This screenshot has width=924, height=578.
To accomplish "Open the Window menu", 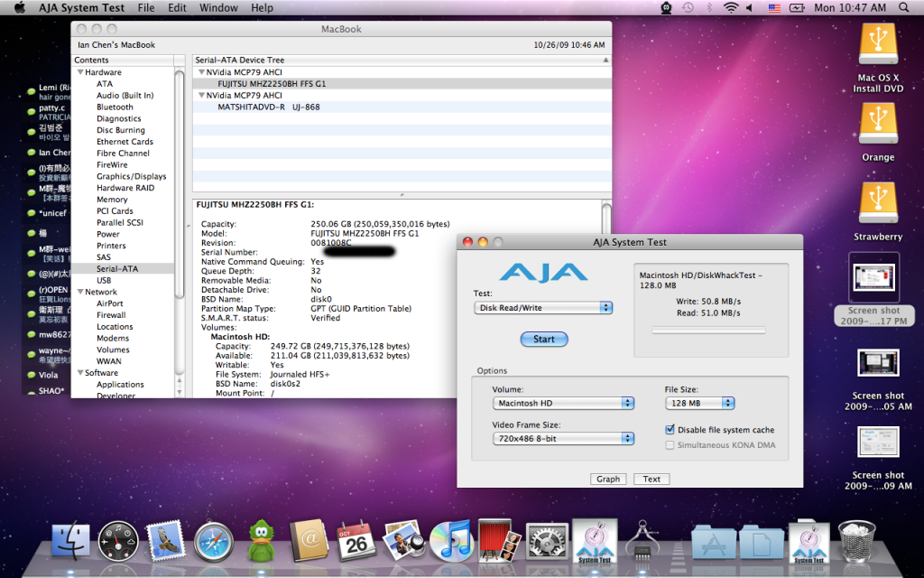I will [x=218, y=7].
